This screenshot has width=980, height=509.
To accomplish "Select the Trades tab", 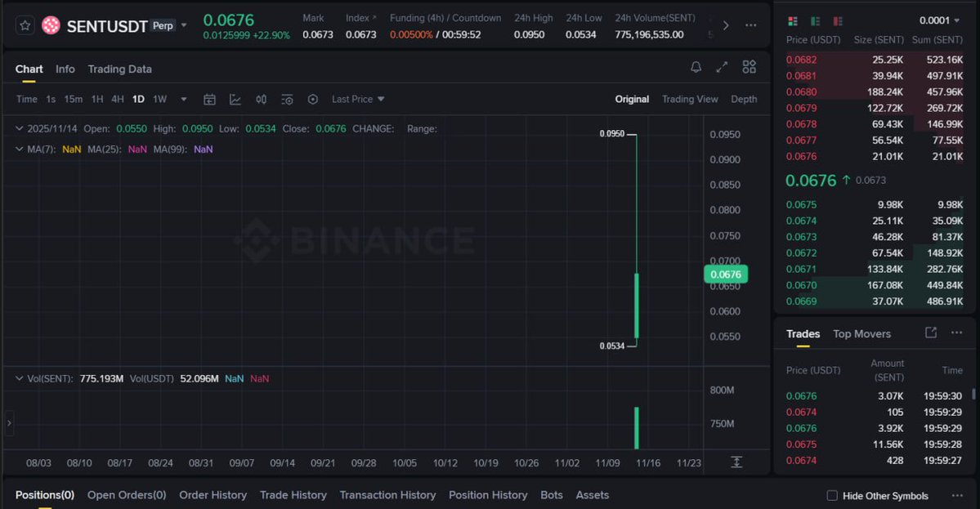I will 803,334.
